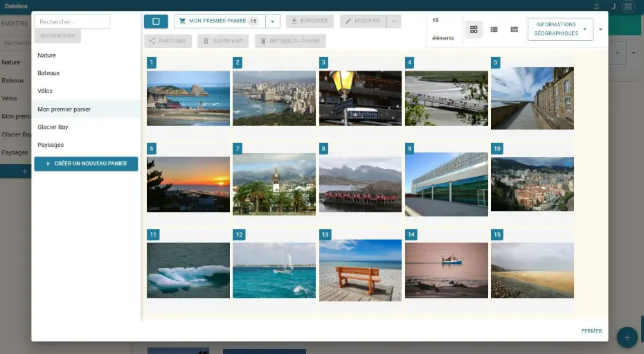This screenshot has height=354, width=644.
Task: Open Mon Premier Panier basket button
Action: [x=220, y=21]
